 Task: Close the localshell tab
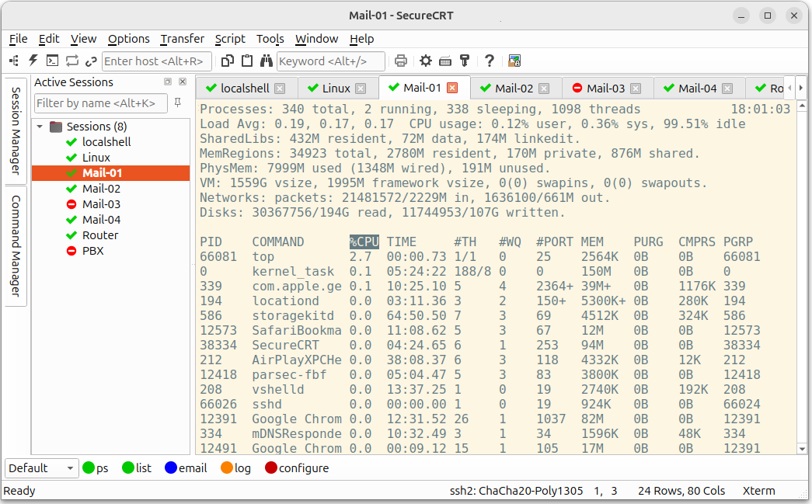tap(280, 89)
